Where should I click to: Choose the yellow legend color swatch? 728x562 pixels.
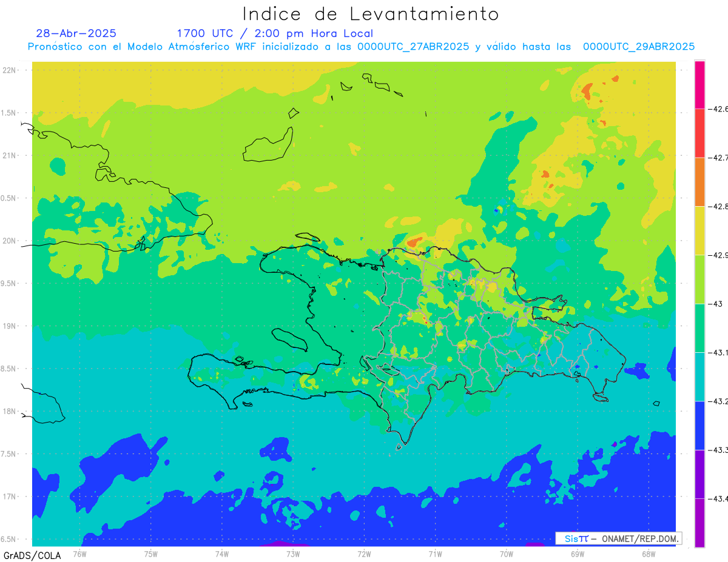(x=699, y=231)
